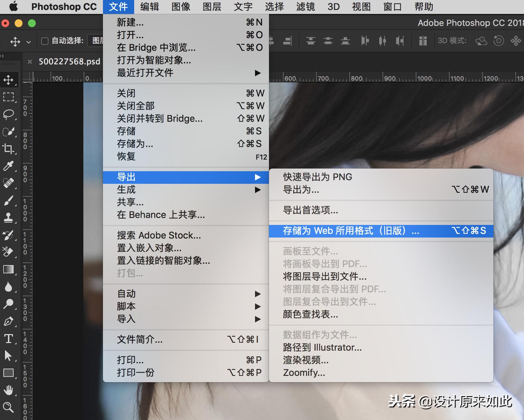524x420 pixels.
Task: Open the Photoshop CC application menu
Action: pyautogui.click(x=64, y=7)
